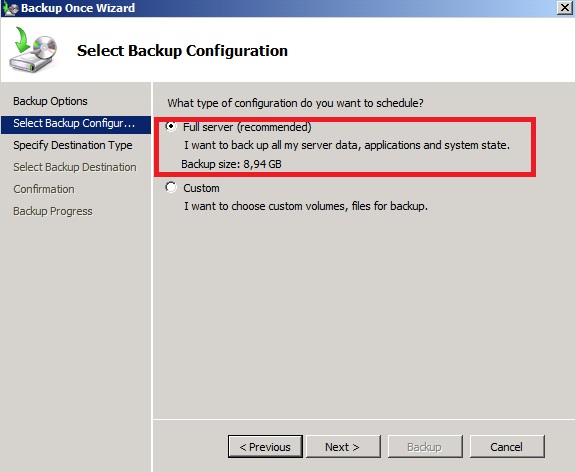The image size is (576, 472).
Task: Click the Confirmation step
Action: [44, 189]
